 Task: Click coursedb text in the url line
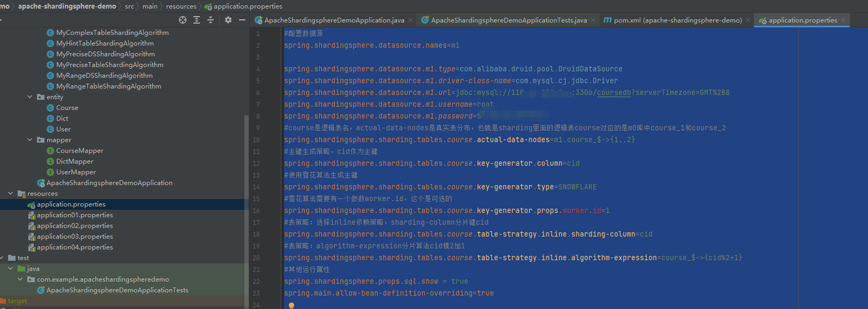coord(614,93)
